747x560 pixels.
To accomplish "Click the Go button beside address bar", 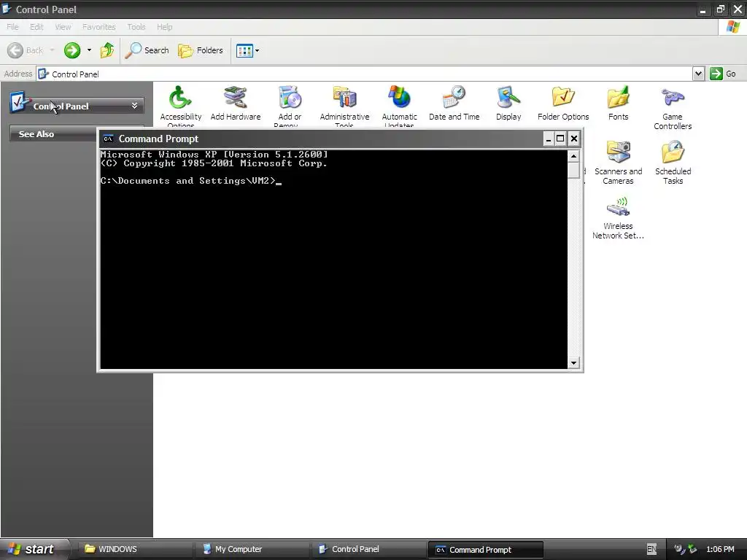I will pos(723,74).
